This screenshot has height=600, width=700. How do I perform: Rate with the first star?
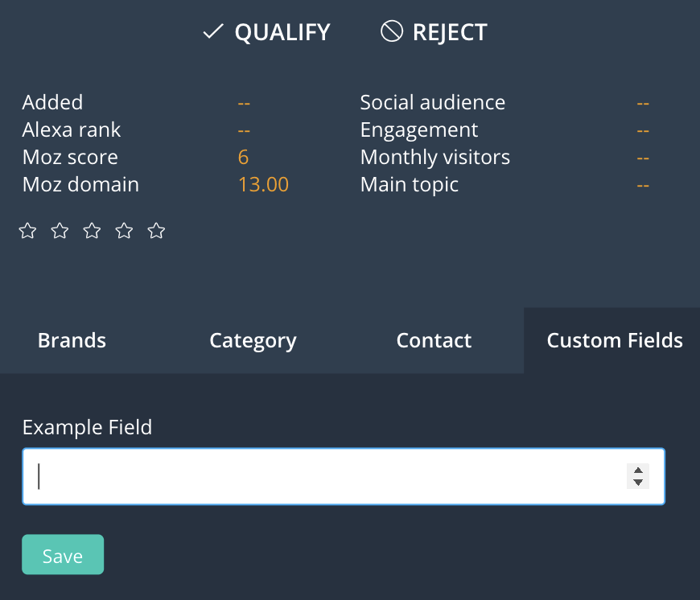click(28, 232)
